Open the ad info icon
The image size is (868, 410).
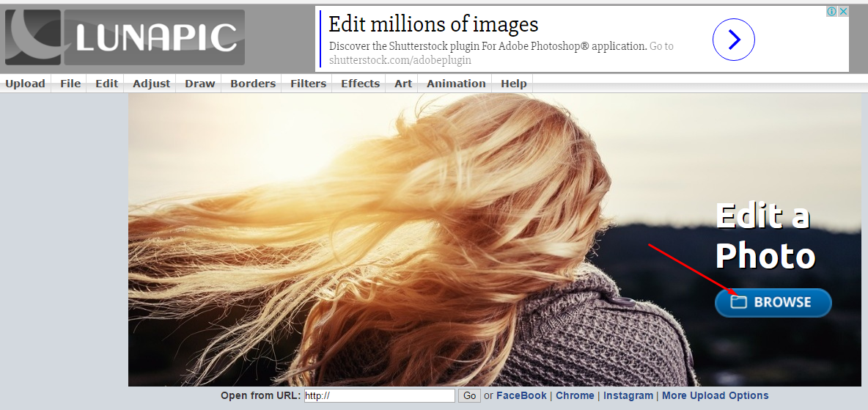click(831, 11)
